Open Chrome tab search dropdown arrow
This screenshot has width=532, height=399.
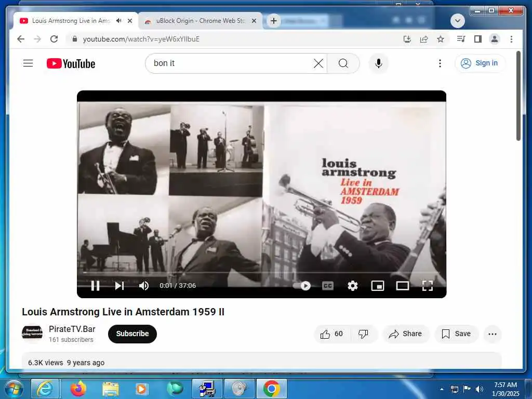[457, 21]
